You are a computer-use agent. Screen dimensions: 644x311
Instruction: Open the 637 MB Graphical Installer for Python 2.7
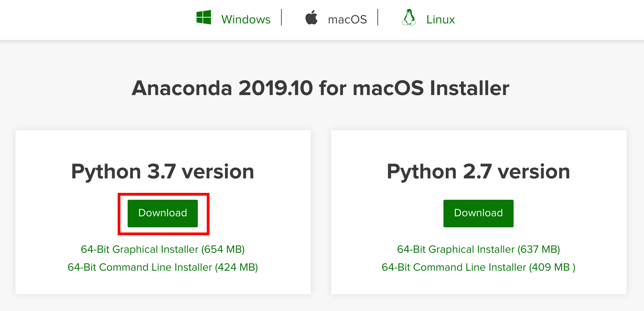(479, 249)
